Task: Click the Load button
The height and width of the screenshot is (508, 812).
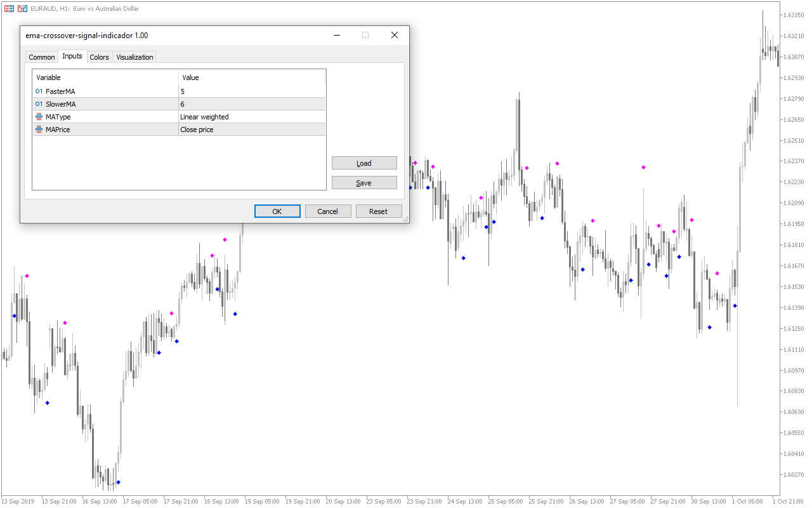Action: coord(364,163)
